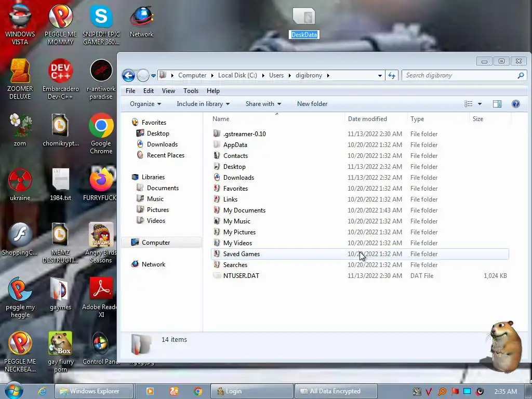Select Recent Places in navigation pane
532x399 pixels.
(166, 155)
